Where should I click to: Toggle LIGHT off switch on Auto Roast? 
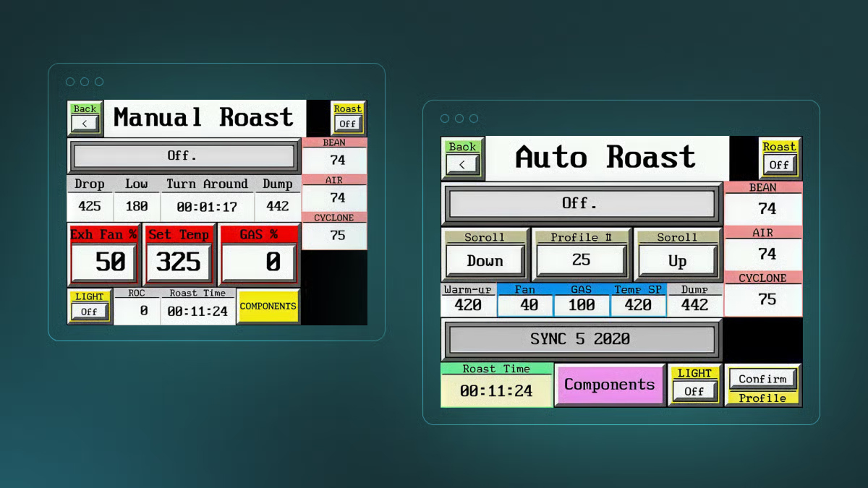click(694, 390)
